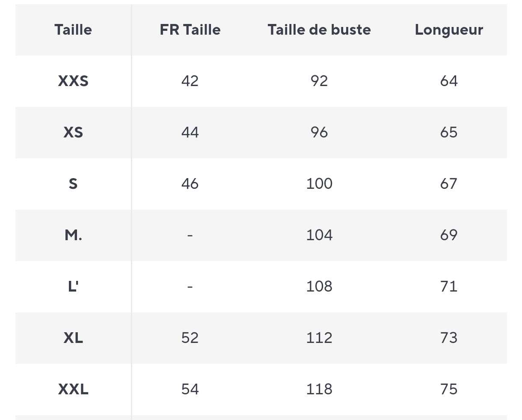This screenshot has height=420, width=522.
Task: Select FR Taille value 52
Action: click(x=190, y=338)
